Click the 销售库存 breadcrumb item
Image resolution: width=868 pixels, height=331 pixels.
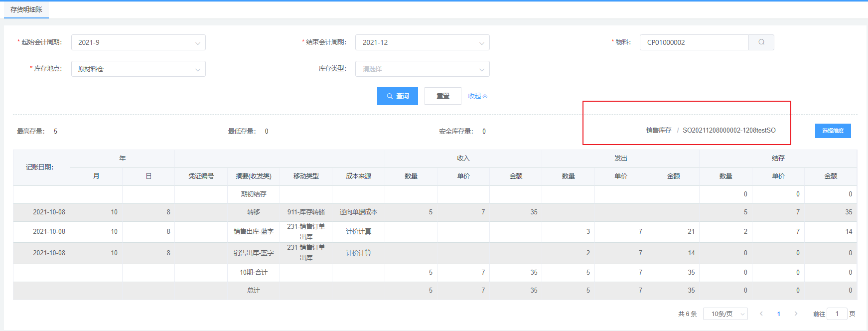[658, 130]
